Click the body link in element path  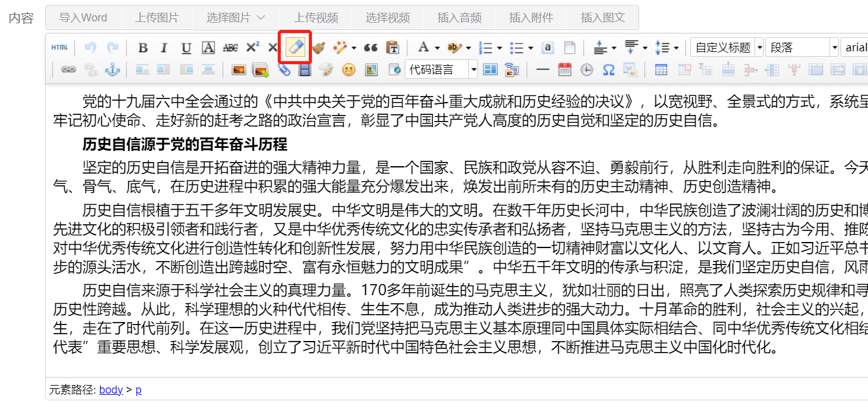(110, 389)
